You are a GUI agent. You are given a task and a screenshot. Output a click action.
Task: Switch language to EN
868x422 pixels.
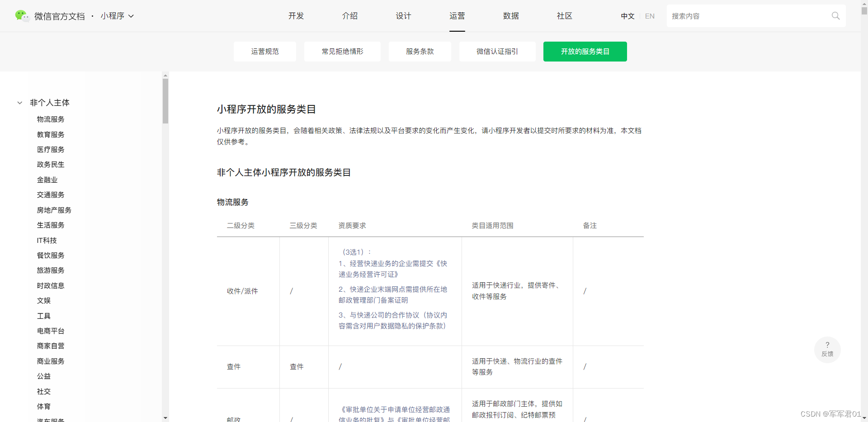(x=650, y=16)
